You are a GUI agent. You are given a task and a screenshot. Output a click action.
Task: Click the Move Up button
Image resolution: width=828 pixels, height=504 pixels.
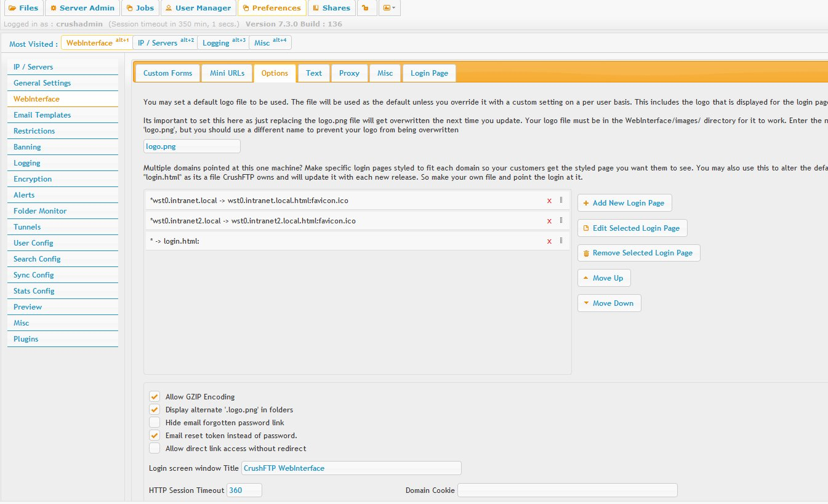click(604, 278)
